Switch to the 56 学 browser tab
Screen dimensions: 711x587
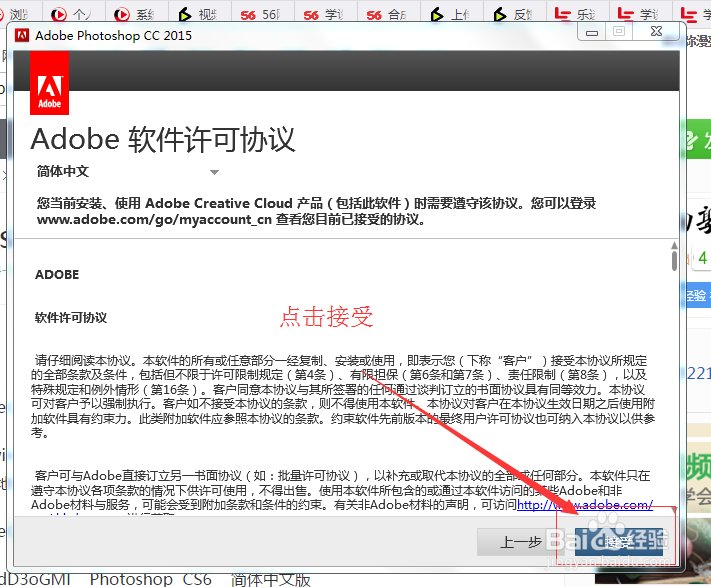[326, 15]
